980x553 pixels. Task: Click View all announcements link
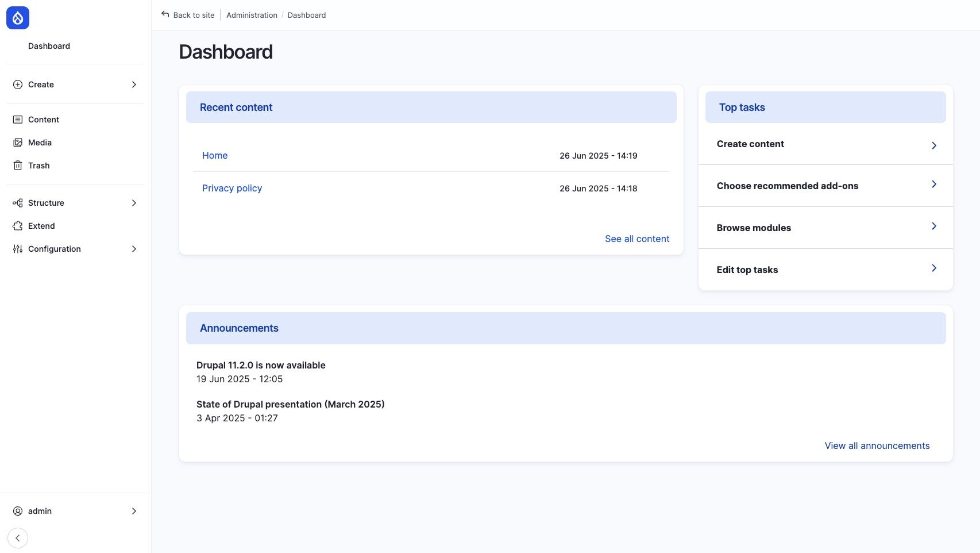(877, 446)
